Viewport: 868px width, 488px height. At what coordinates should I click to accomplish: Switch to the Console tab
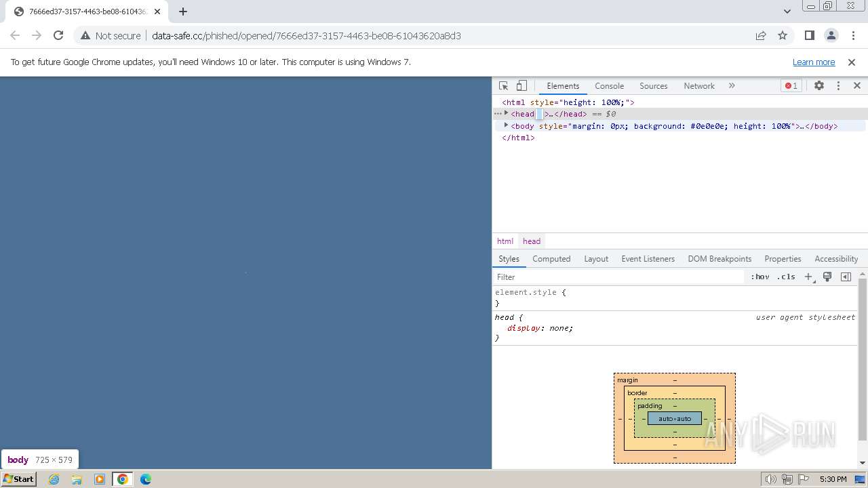click(609, 86)
